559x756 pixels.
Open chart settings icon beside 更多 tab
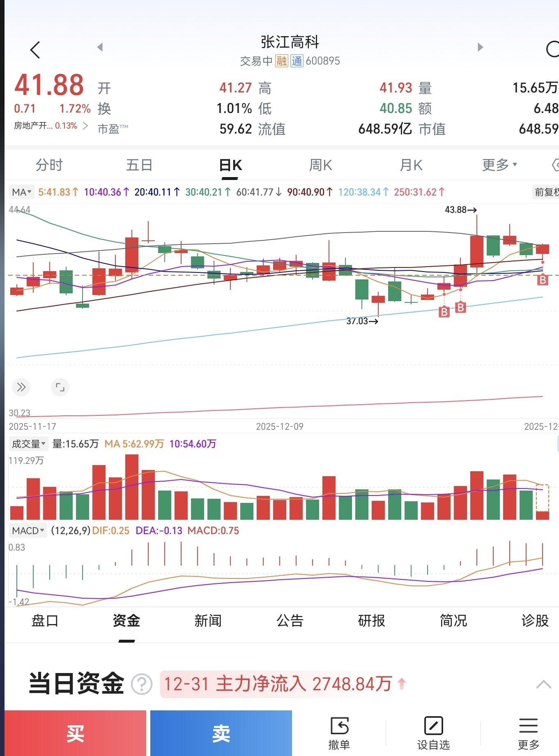tap(555, 165)
